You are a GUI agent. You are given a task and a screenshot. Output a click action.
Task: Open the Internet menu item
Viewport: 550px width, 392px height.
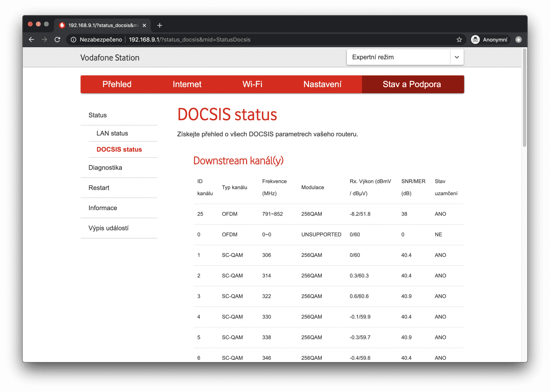187,84
